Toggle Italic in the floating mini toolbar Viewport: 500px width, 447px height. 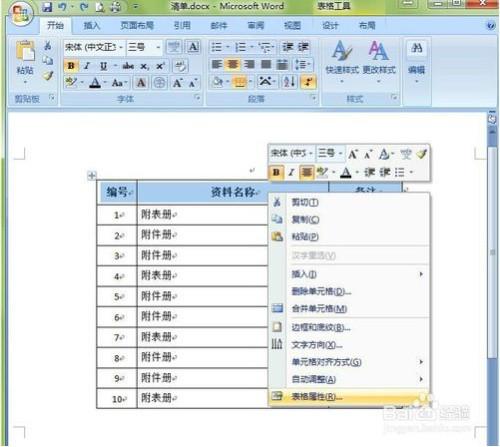pyautogui.click(x=291, y=172)
